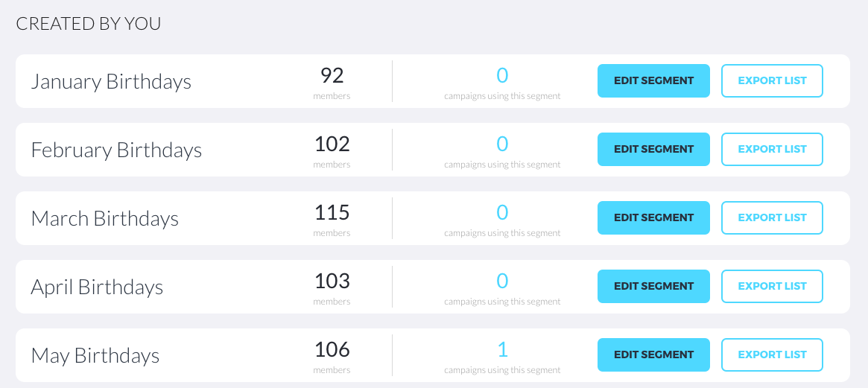Edit the January Birthdays segment

653,80
